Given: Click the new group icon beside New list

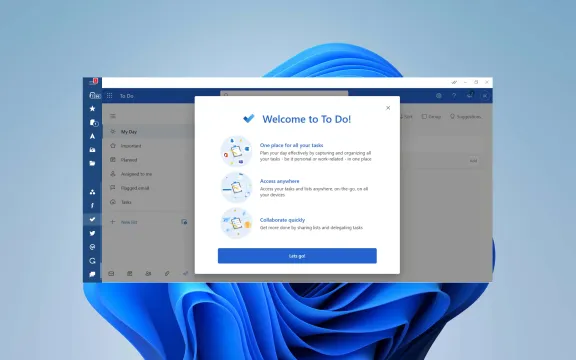Looking at the screenshot, I should pos(184,222).
